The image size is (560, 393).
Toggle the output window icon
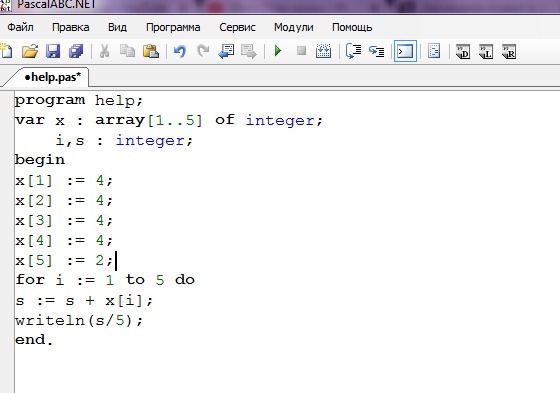[405, 51]
